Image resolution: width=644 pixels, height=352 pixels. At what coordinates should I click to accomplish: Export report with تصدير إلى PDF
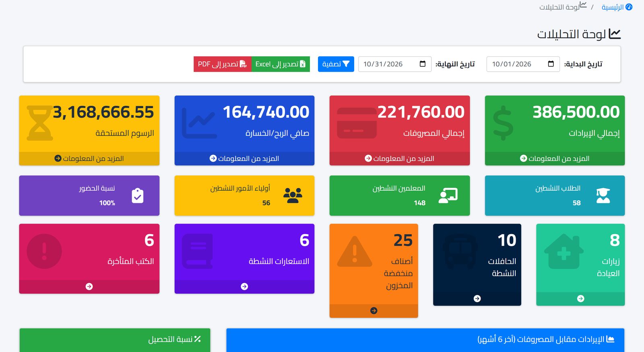click(223, 64)
